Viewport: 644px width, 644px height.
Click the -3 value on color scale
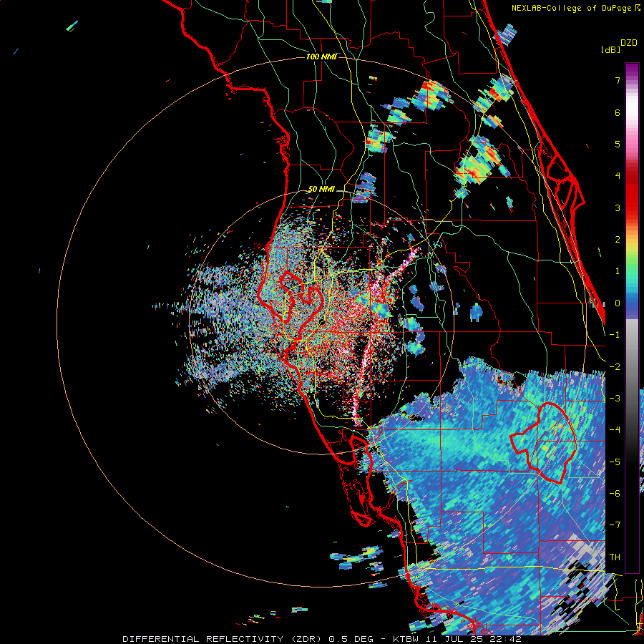coord(615,399)
